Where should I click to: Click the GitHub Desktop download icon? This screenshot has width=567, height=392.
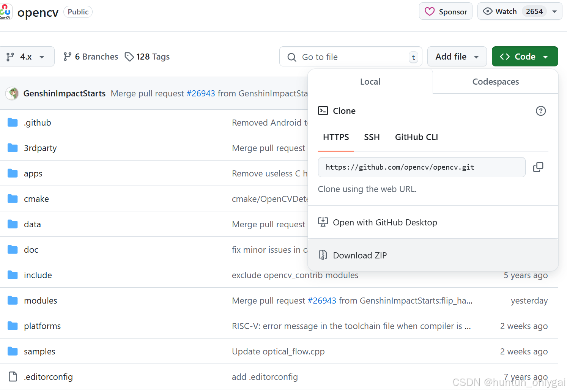click(323, 222)
